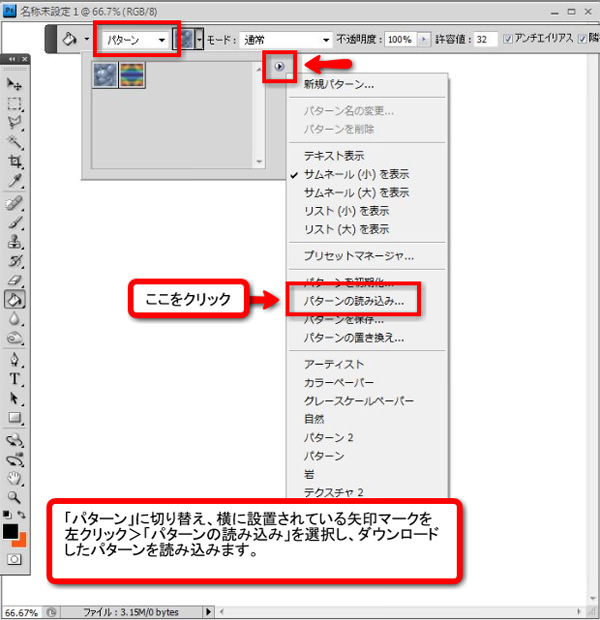Open the モード blending mode dropdown
The height and width of the screenshot is (620, 600).
tap(285, 40)
